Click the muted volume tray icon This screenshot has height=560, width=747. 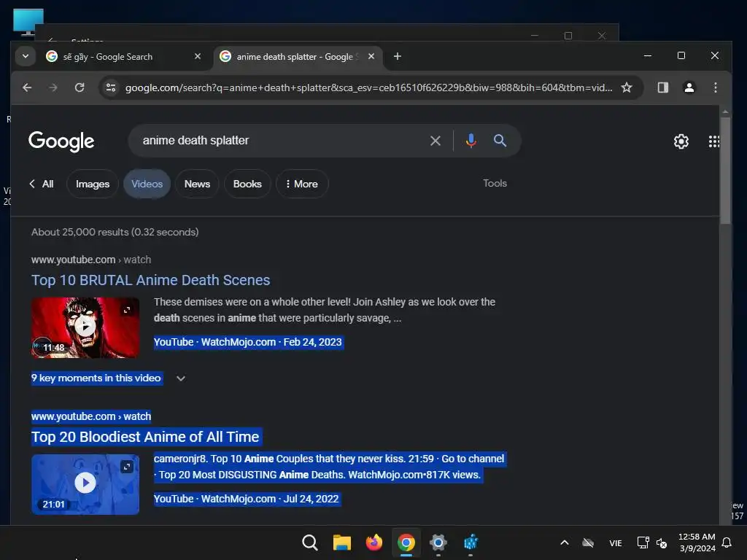tap(662, 542)
